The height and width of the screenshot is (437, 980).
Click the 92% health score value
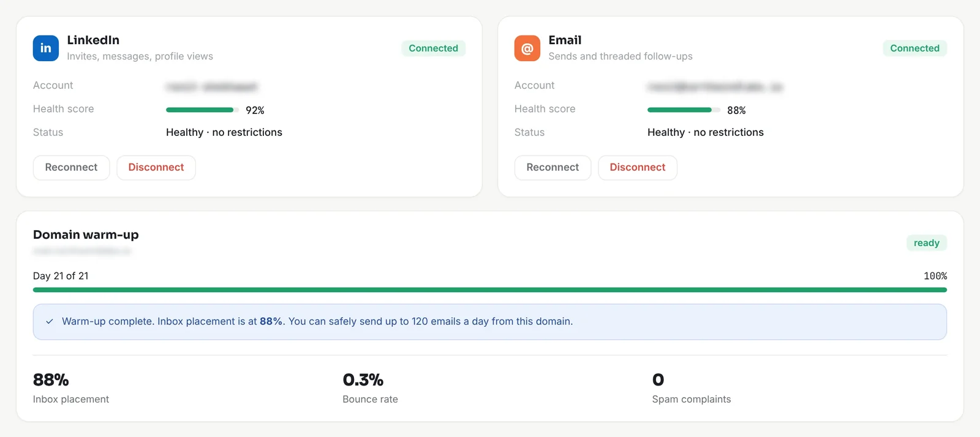tap(255, 110)
